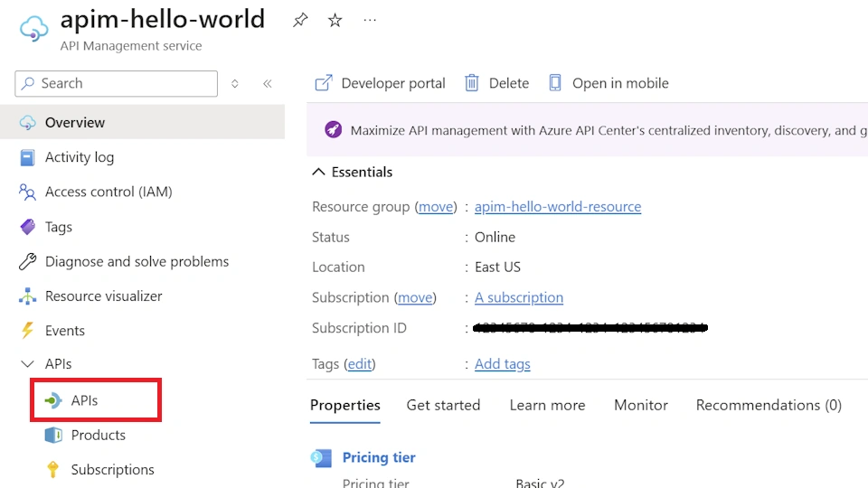Screen dimensions: 868x488
Task: Switch to the Get started tab
Action: tap(443, 405)
